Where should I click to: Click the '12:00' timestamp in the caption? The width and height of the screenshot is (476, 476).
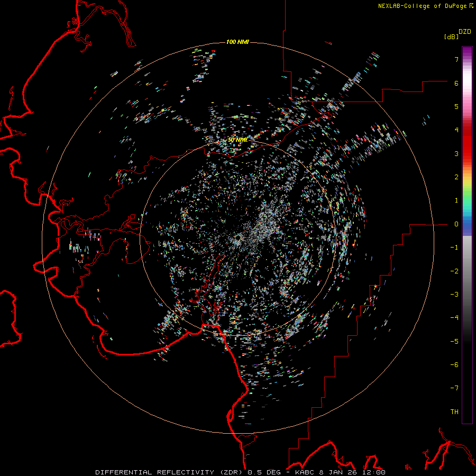(373, 472)
